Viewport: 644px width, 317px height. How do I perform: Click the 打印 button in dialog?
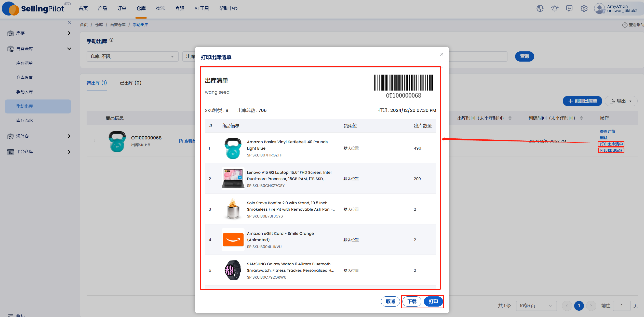click(433, 302)
